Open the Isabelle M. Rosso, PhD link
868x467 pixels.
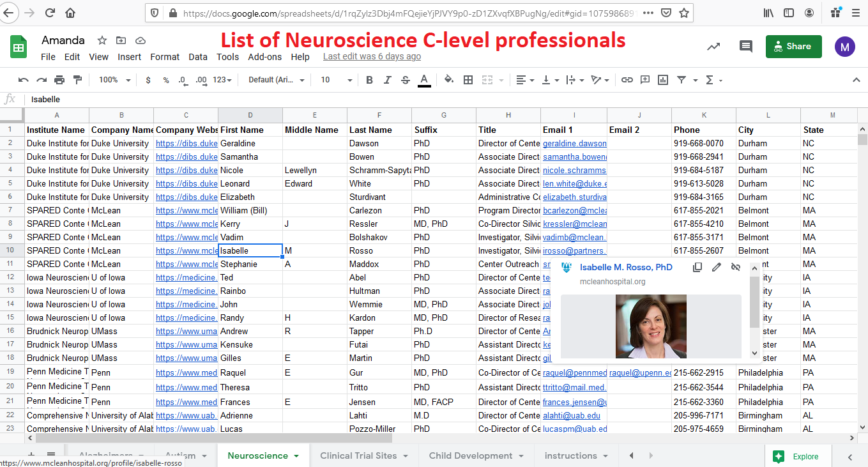(x=626, y=267)
